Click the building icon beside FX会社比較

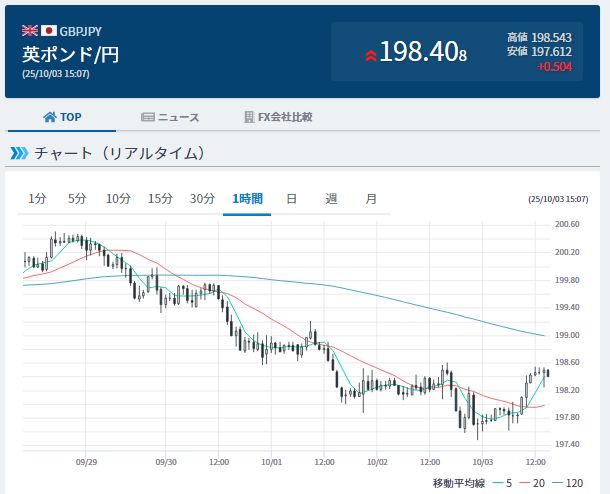249,117
